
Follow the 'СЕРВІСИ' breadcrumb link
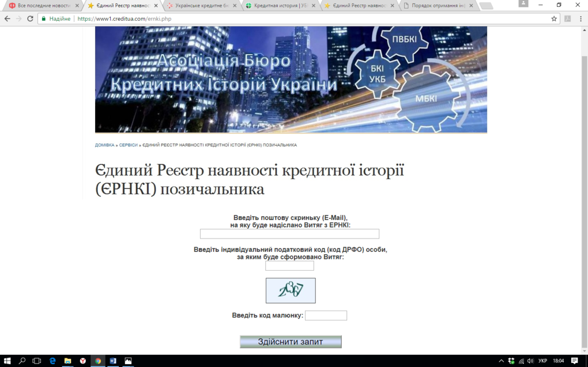click(128, 145)
